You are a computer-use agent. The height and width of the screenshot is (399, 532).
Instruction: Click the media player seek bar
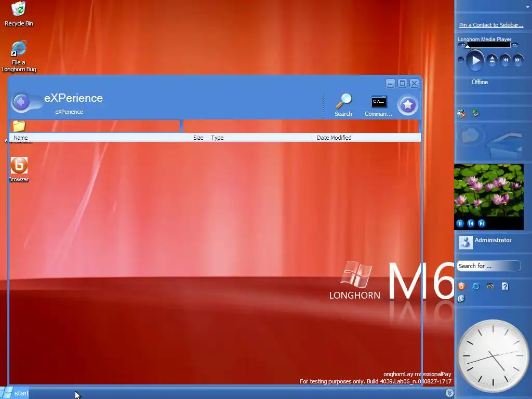point(488,45)
